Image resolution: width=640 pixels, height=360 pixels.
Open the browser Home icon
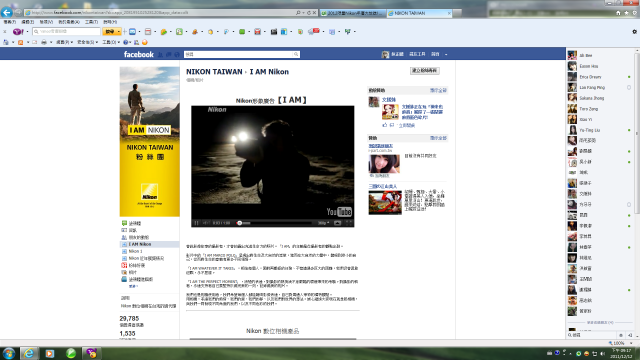pyautogui.click(x=618, y=13)
